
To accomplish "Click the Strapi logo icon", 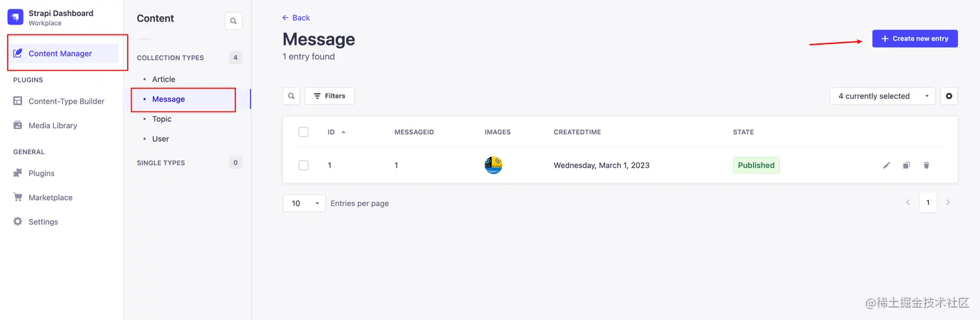I will 16,17.
